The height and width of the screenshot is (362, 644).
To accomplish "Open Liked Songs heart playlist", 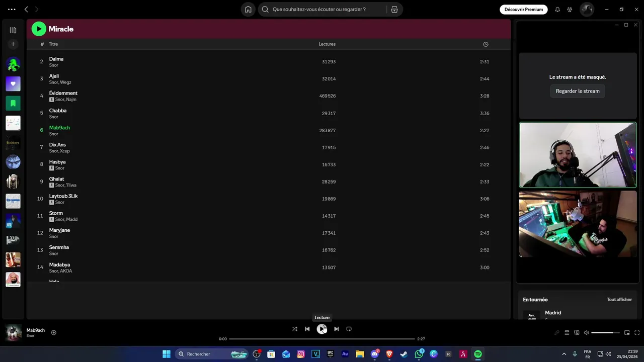I will coord(13,84).
